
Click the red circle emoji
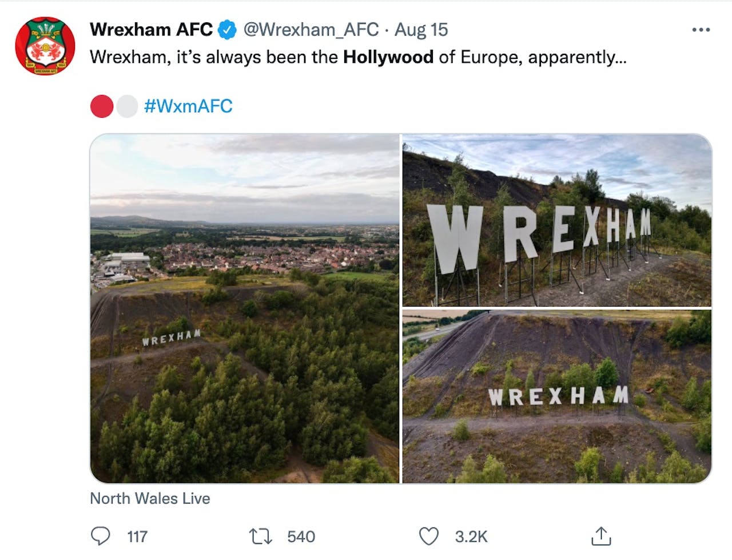click(x=102, y=106)
